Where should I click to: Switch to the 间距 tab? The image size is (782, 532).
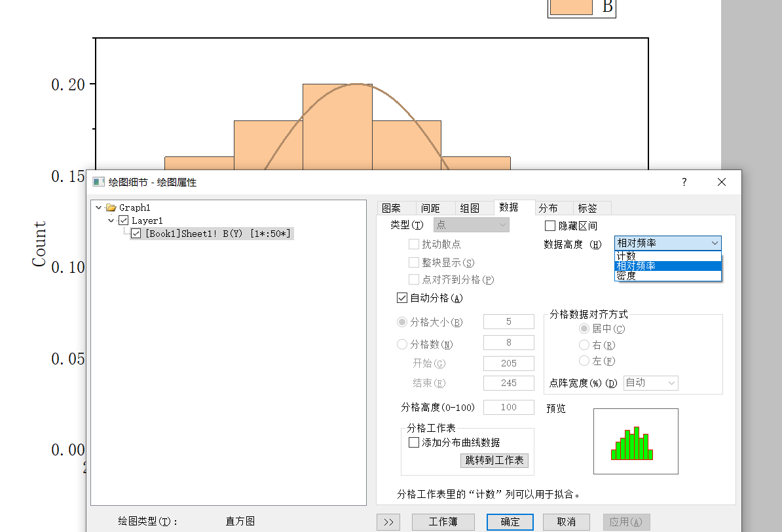(430, 208)
